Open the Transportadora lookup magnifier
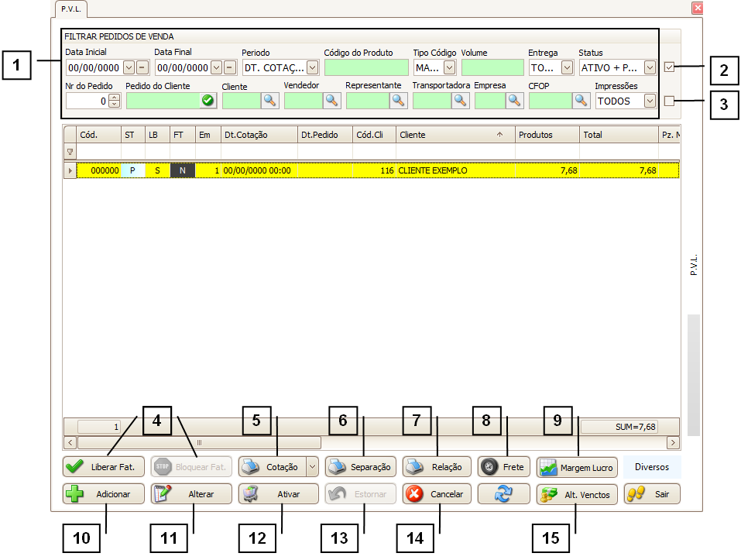The height and width of the screenshot is (560, 741). tap(460, 100)
